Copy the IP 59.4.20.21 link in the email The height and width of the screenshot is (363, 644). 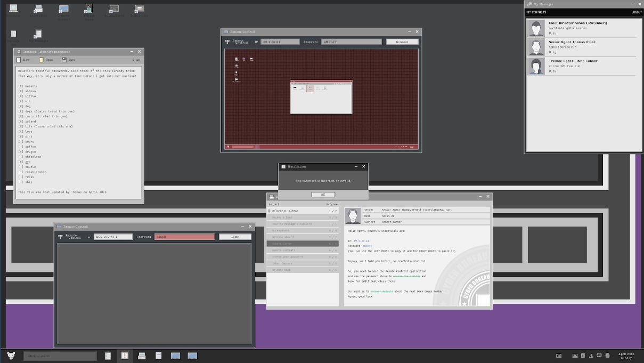[362, 241]
